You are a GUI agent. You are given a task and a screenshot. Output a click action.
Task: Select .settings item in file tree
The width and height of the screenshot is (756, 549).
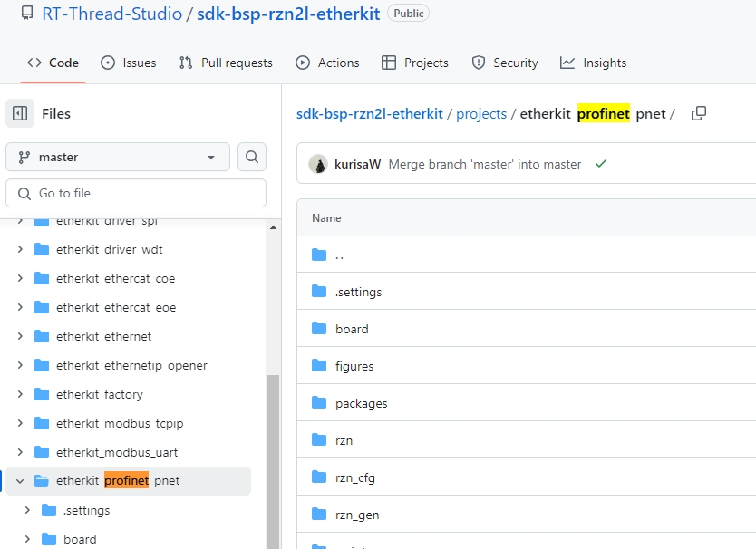tap(86, 510)
